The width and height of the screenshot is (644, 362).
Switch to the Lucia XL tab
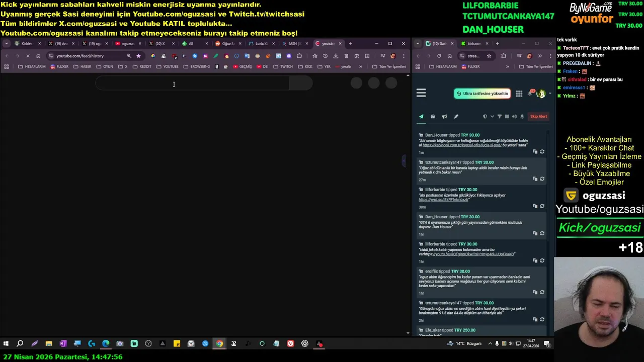(x=262, y=44)
